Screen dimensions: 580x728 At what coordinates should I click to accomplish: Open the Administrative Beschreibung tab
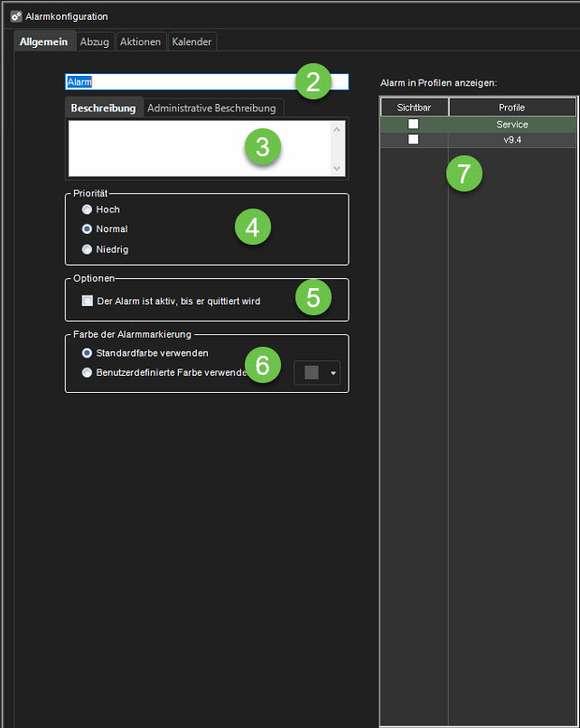point(211,108)
